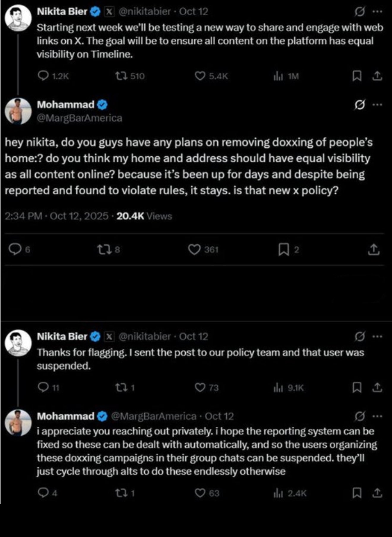Share Mohammad's main post via share icon
This screenshot has width=392, height=537.
click(x=374, y=250)
